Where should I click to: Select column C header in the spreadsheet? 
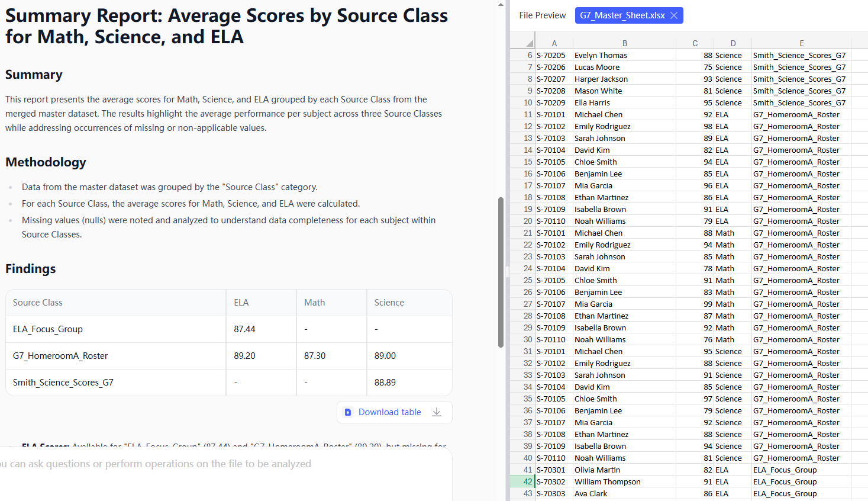click(x=695, y=43)
